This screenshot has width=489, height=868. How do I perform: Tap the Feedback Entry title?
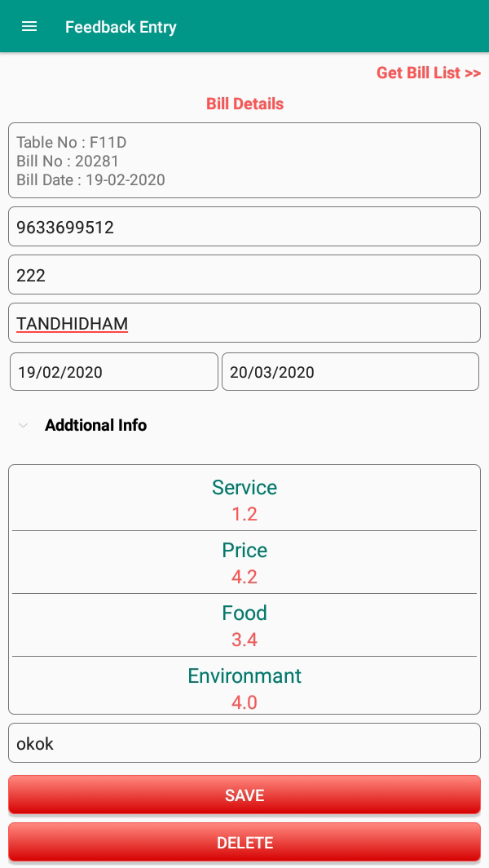[121, 27]
